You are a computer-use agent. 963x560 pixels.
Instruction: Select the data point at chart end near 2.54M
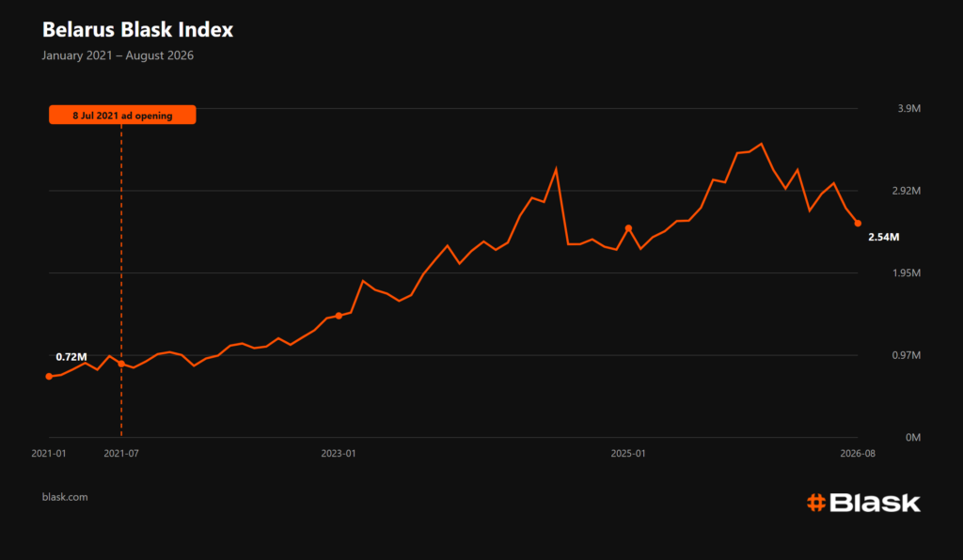point(858,224)
